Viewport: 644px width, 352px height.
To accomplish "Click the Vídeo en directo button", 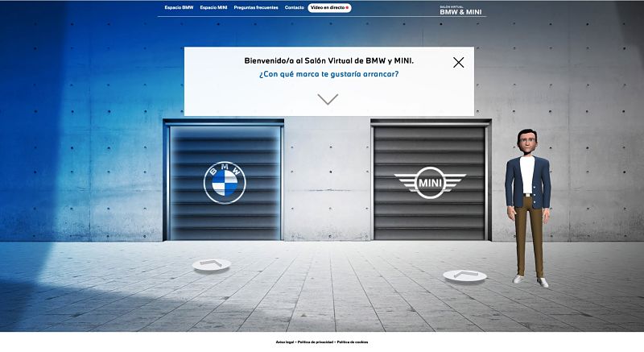I will point(329,7).
